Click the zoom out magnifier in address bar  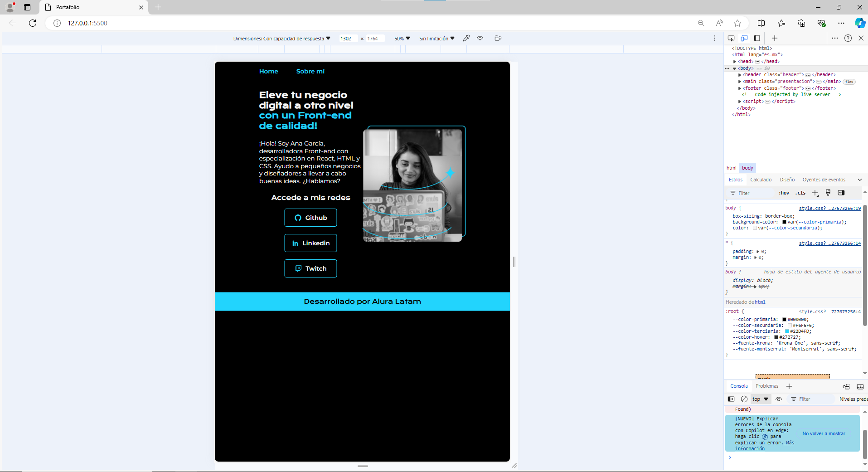(701, 23)
